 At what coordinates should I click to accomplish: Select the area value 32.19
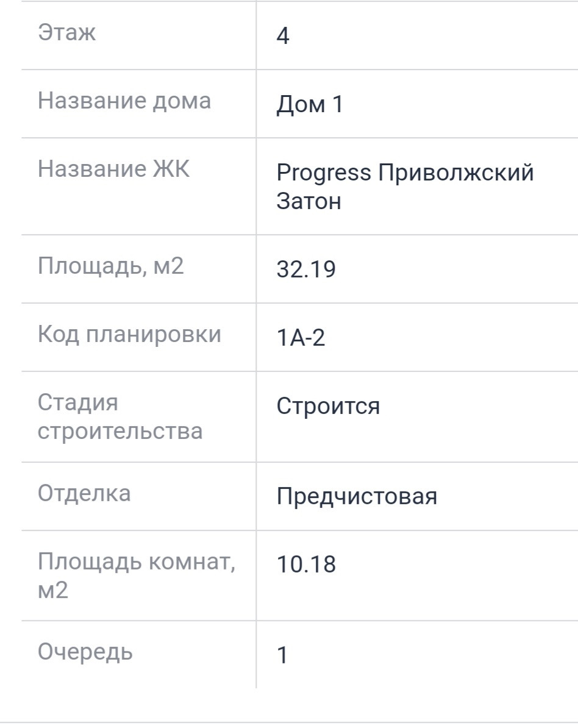click(x=306, y=270)
